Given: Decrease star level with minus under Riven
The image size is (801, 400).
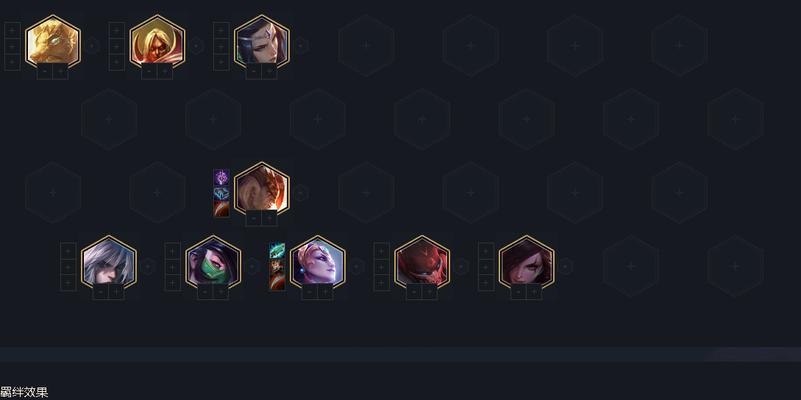Looking at the screenshot, I should pos(101,292).
